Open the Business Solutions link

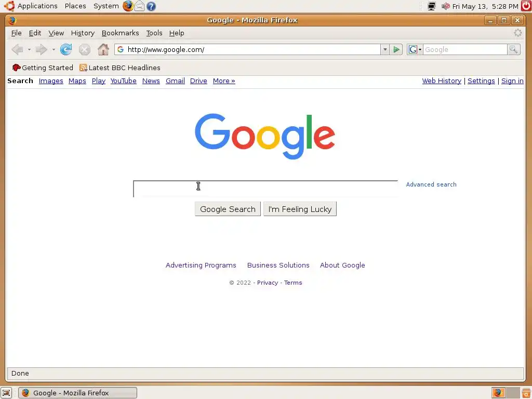click(278, 265)
